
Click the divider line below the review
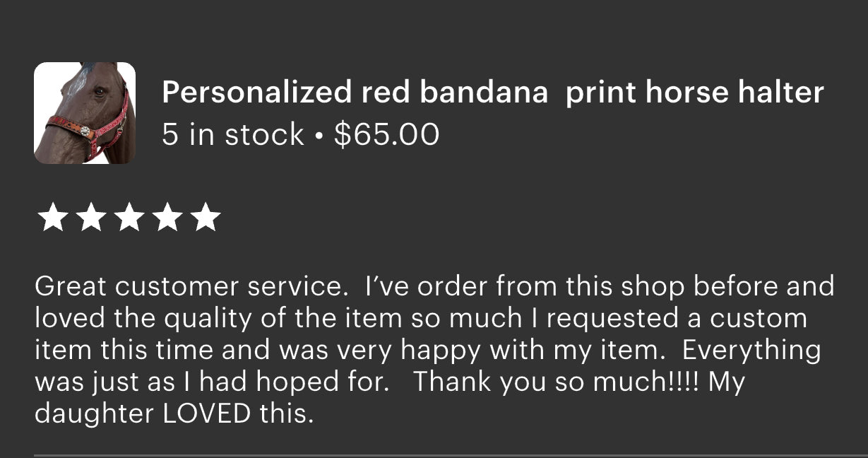451,455
